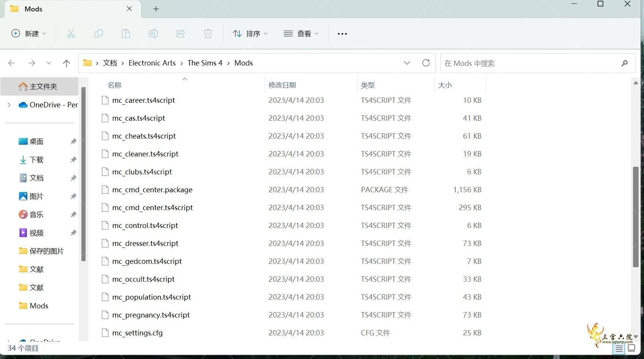The width and height of the screenshot is (644, 359).
Task: Click the Paste clipboard icon
Action: pyautogui.click(x=126, y=34)
